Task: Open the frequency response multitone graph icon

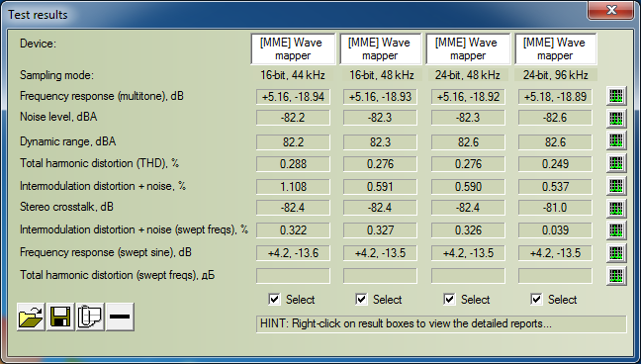Action: (616, 97)
